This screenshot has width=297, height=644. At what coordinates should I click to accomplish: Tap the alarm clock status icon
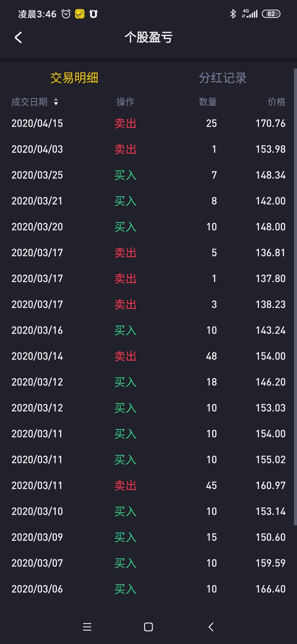tap(66, 14)
